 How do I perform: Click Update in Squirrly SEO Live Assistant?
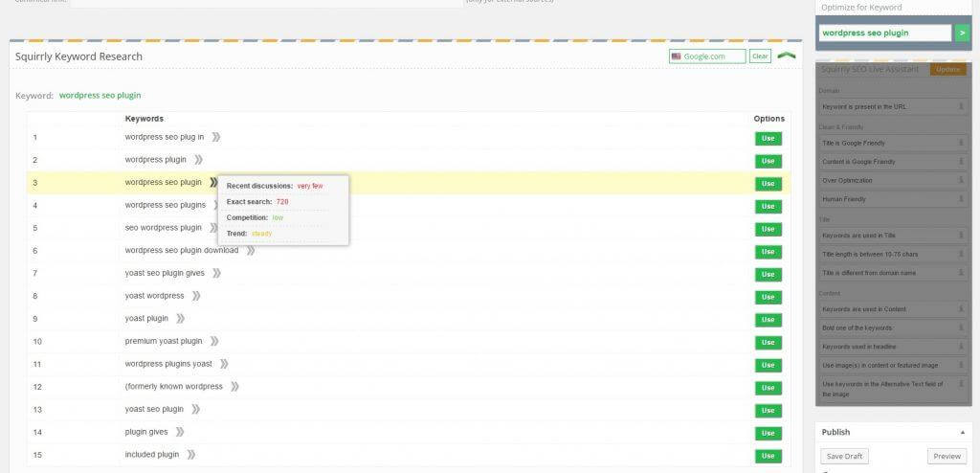coord(947,70)
